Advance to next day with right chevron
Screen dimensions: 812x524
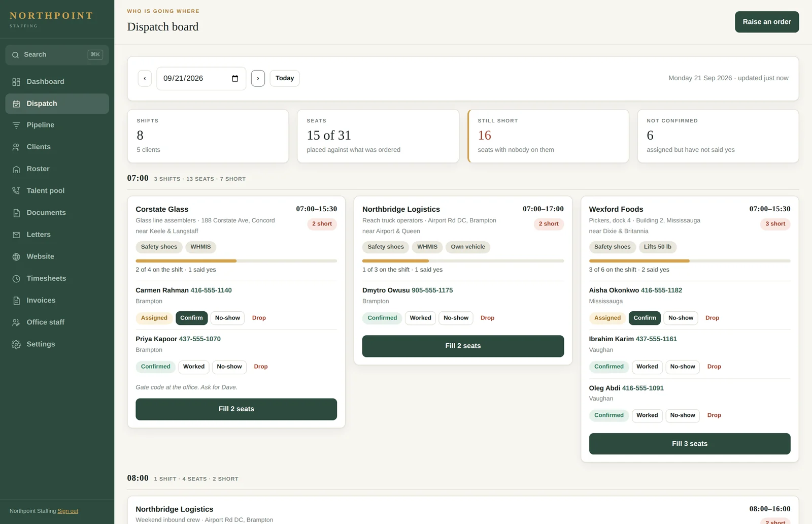[x=258, y=78]
